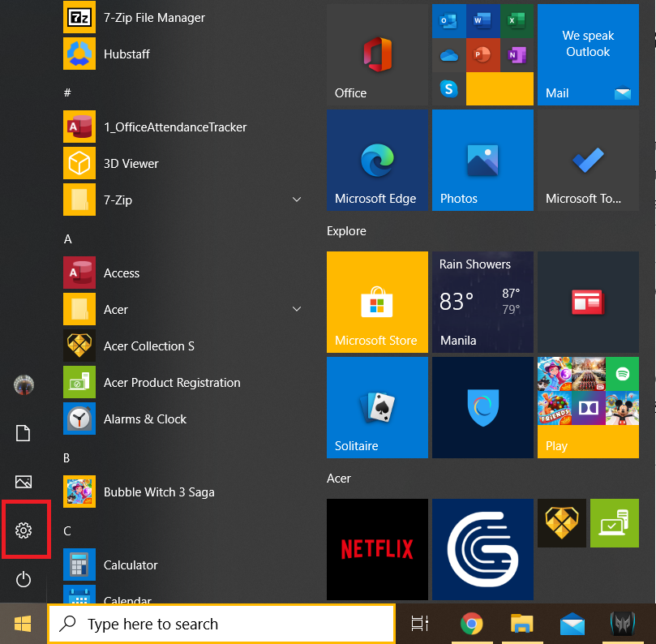The height and width of the screenshot is (644, 656).
Task: Open OneNote in the Office apps tile
Action: pos(517,55)
